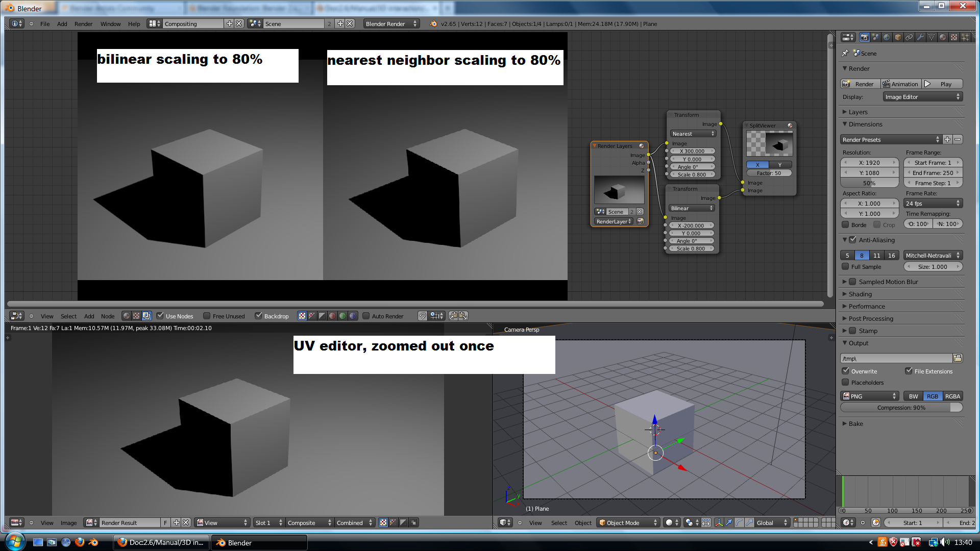This screenshot has width=980, height=551.
Task: Click the copy nodes icon
Action: (453, 316)
